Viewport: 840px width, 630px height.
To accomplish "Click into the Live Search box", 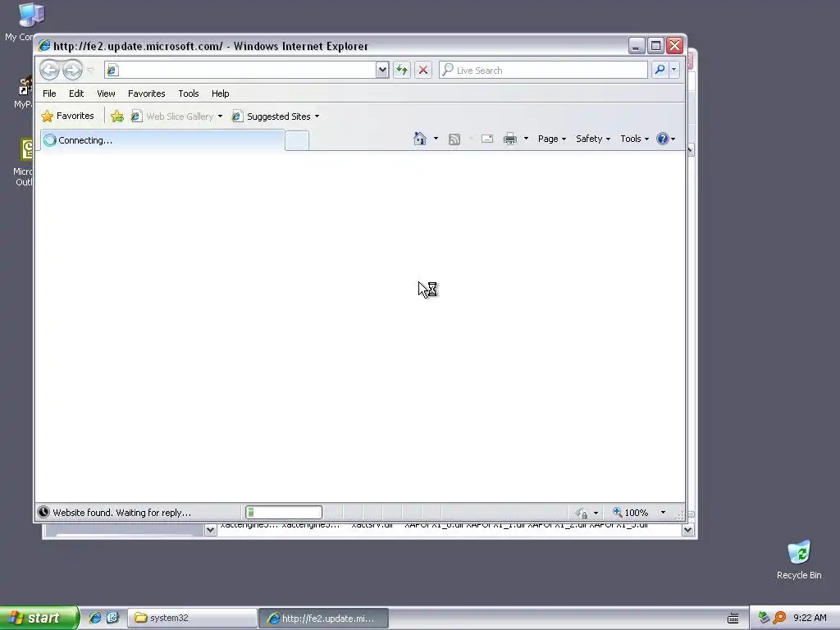I will click(543, 71).
